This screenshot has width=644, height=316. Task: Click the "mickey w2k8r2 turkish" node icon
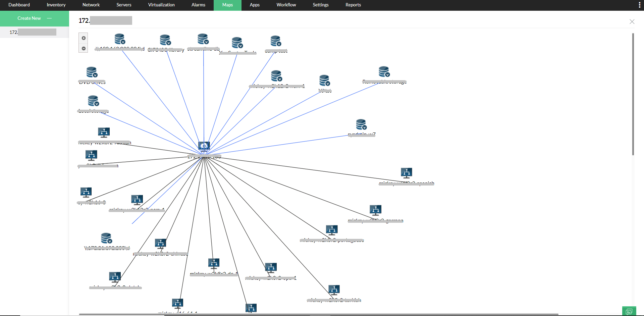coord(334,289)
